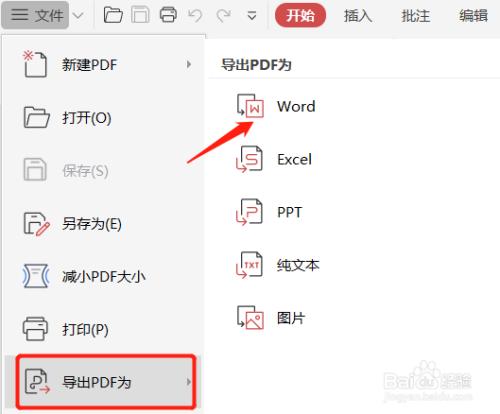Image resolution: width=500 pixels, height=414 pixels.
Task: Click the 打开(O) folder icon
Action: click(36, 117)
